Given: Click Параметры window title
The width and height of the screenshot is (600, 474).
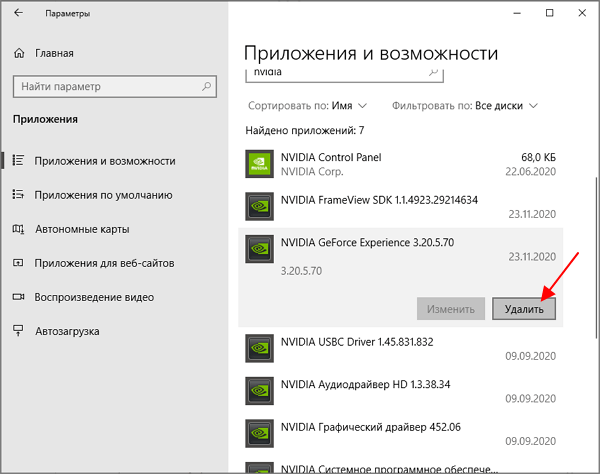Looking at the screenshot, I should [x=67, y=13].
